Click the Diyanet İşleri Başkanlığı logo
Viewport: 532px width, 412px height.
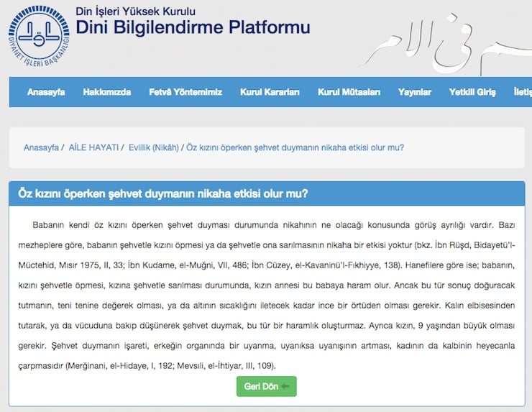pos(39,36)
